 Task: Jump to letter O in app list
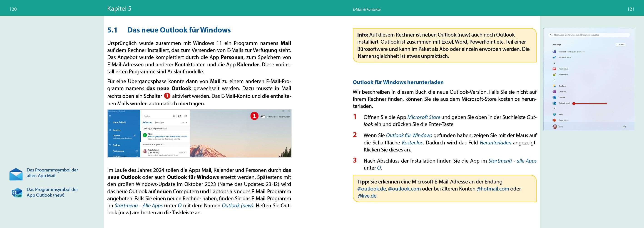pyautogui.click(x=554, y=80)
